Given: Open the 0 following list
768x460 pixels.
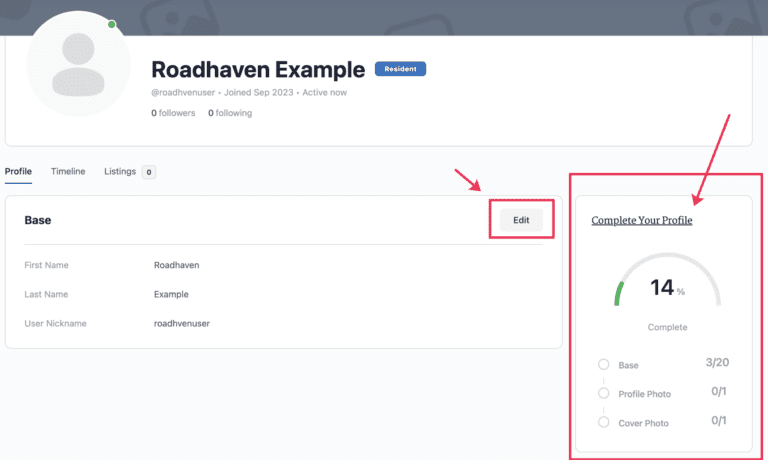Looking at the screenshot, I should click(x=230, y=113).
